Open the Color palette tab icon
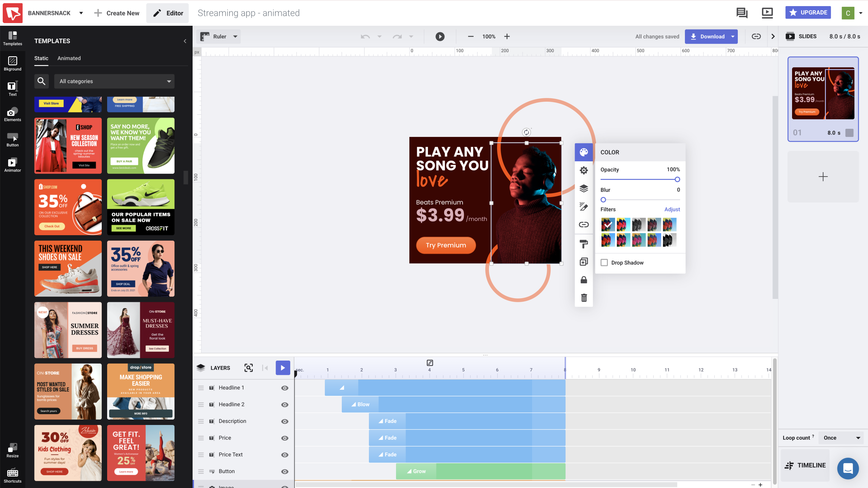Image resolution: width=868 pixels, height=488 pixels. point(584,152)
